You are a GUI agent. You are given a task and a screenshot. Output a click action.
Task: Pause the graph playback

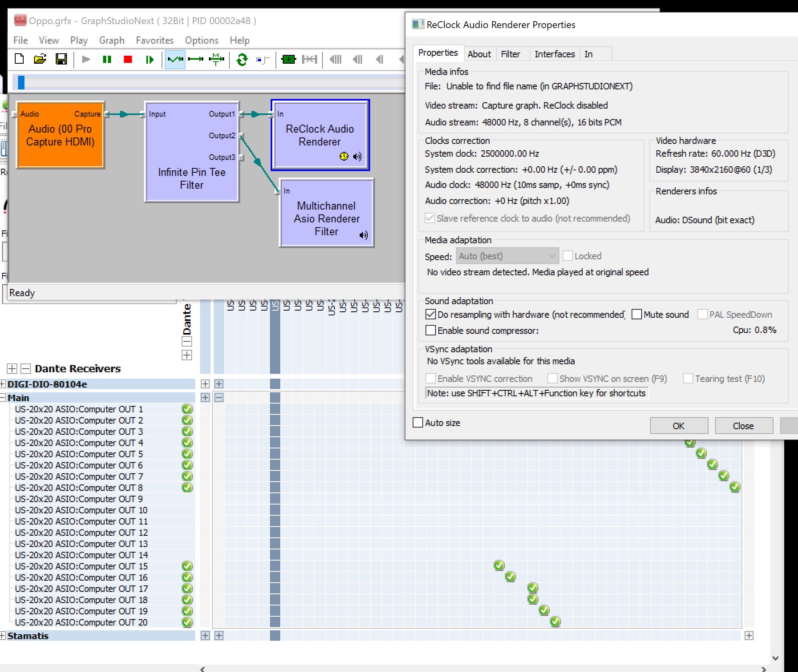pyautogui.click(x=107, y=59)
